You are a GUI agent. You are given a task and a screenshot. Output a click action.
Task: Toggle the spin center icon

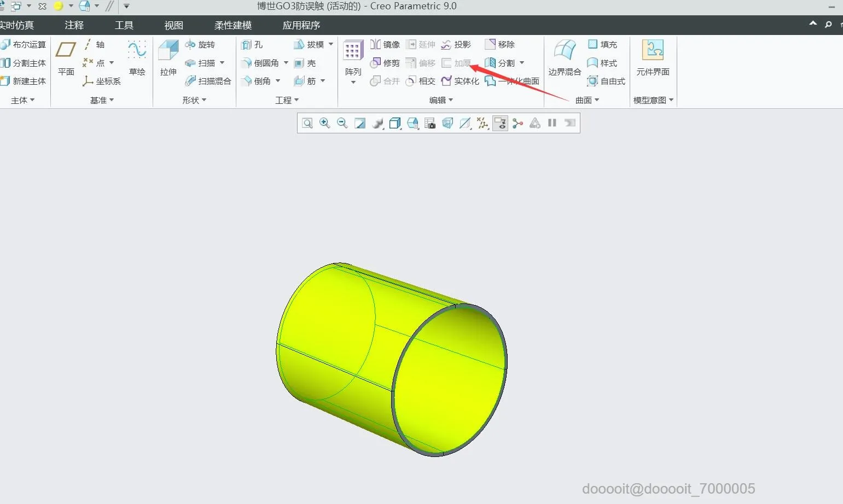(518, 123)
